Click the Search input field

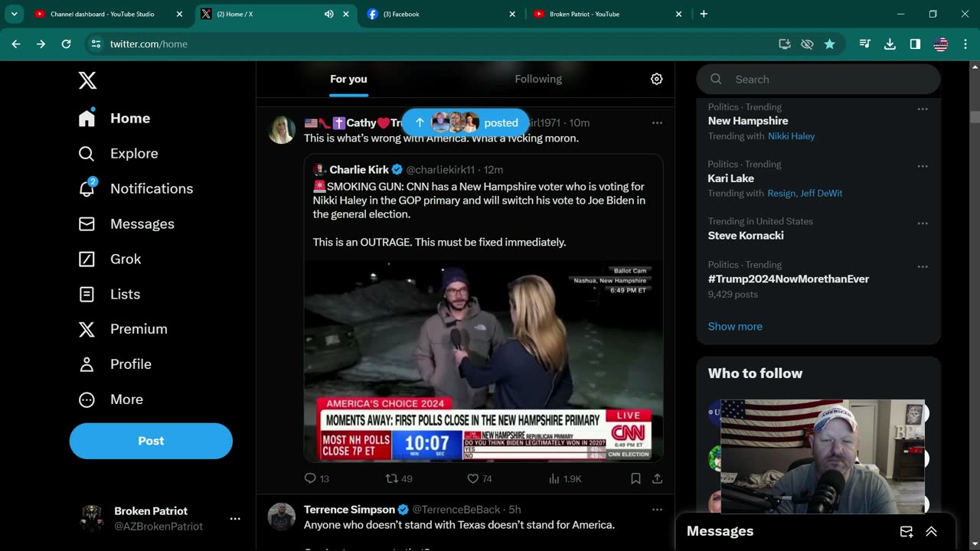818,79
